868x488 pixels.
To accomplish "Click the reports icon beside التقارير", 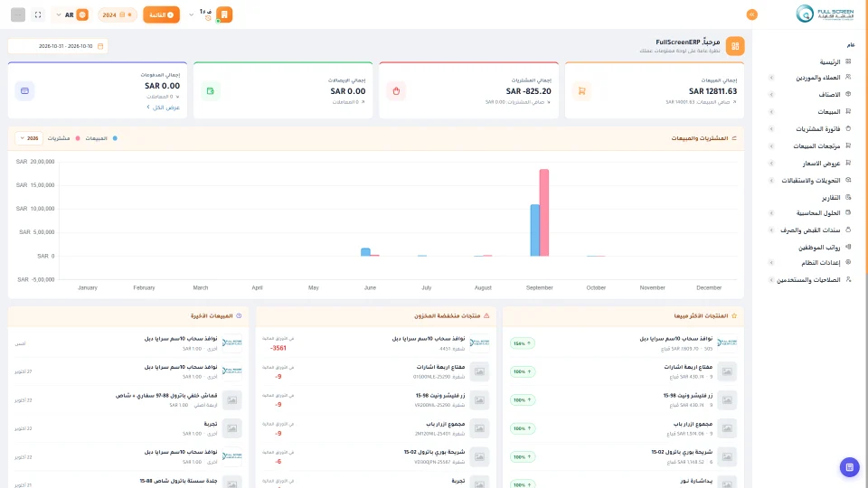I will (x=848, y=197).
